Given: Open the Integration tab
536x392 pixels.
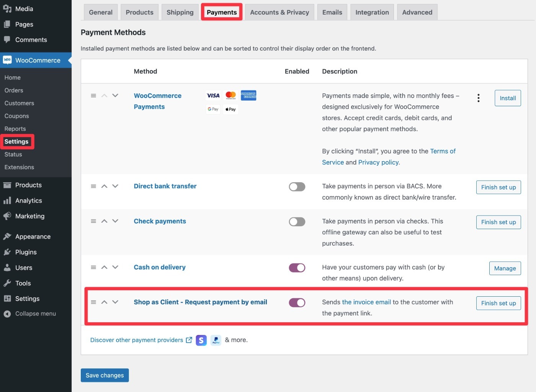Looking at the screenshot, I should (x=372, y=12).
